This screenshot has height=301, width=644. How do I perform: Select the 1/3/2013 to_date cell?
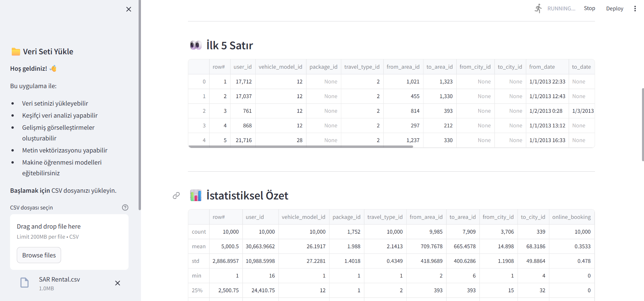click(583, 111)
